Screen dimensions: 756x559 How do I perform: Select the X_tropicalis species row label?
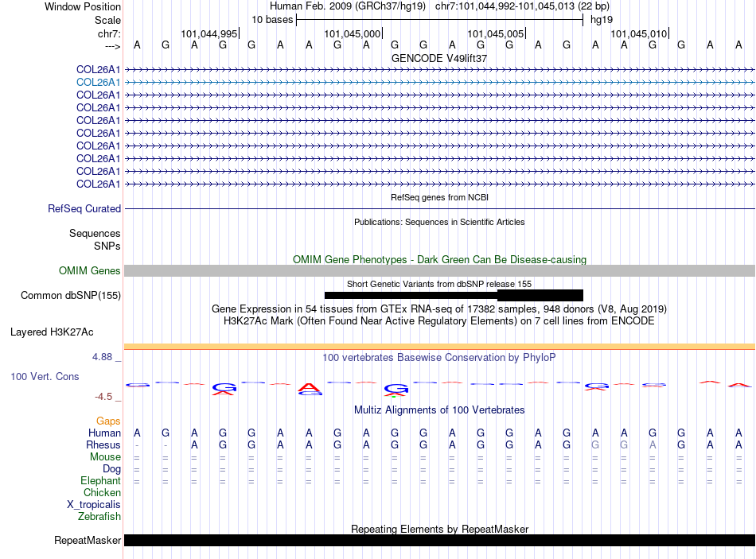tap(94, 505)
